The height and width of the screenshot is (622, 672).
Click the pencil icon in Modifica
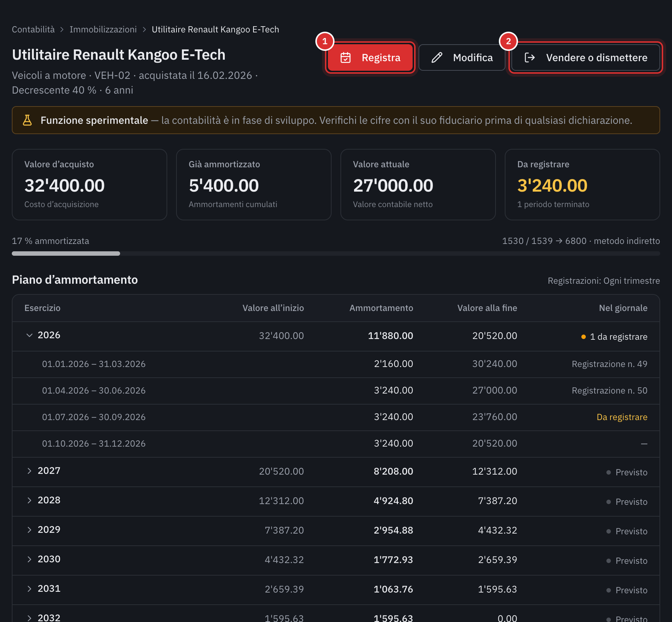tap(437, 57)
